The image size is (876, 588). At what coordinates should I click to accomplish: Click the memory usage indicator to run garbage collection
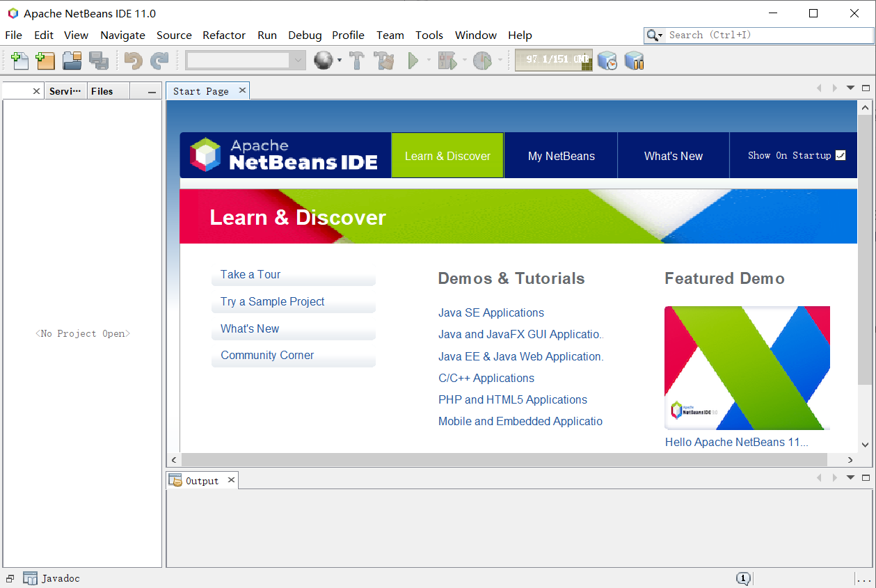point(553,61)
